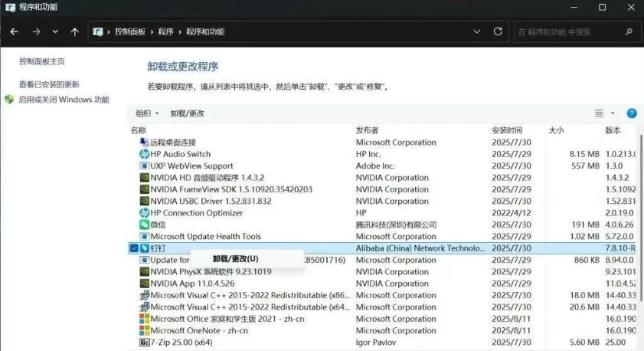644x351 pixels.
Task: Sort by 发布者 column header
Action: click(x=367, y=130)
